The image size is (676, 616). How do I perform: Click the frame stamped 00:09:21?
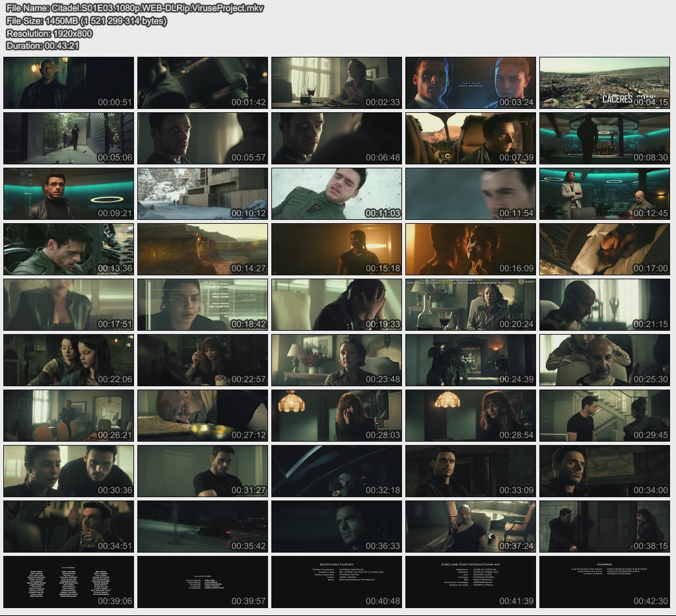tap(69, 194)
